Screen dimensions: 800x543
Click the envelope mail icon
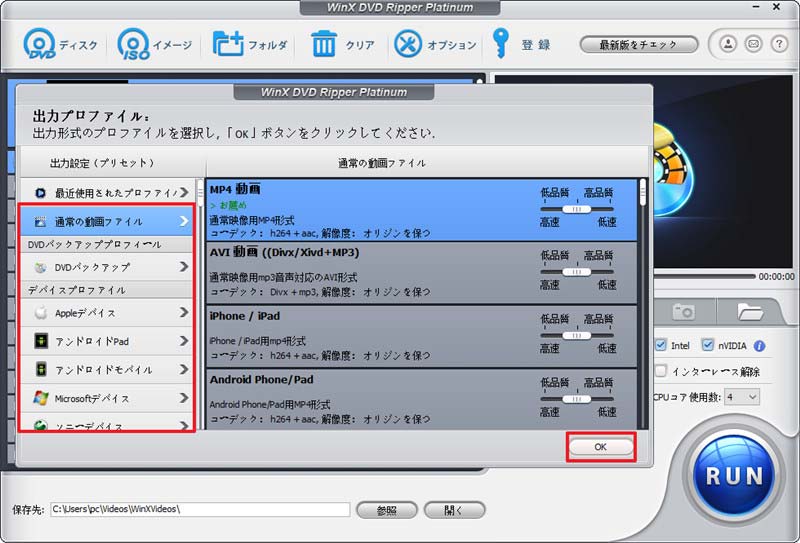tap(752, 44)
